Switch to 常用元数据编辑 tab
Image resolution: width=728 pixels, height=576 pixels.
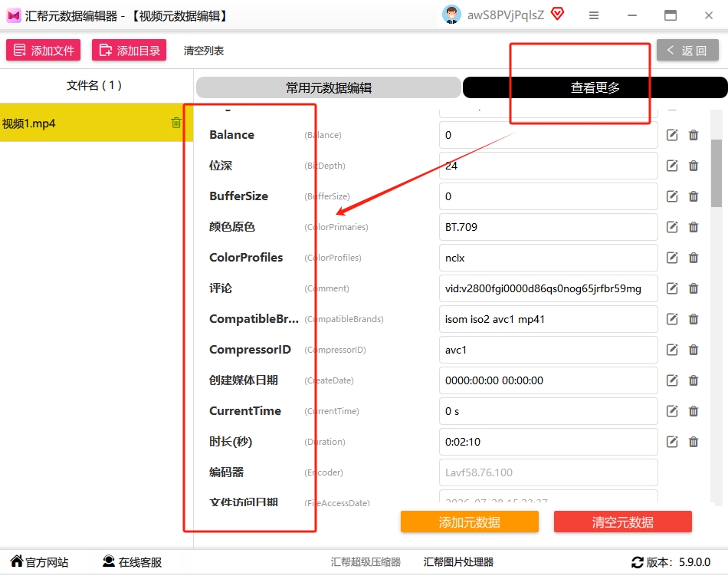click(328, 87)
